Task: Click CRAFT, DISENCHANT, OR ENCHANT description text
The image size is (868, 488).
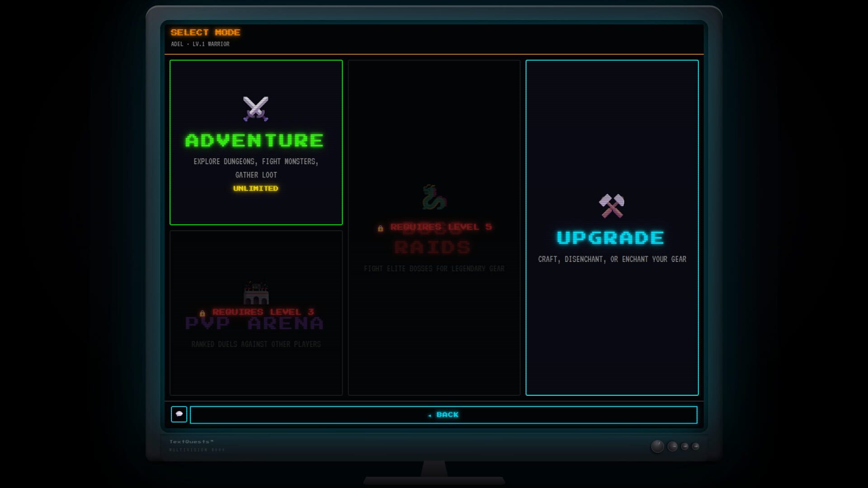Action: pyautogui.click(x=611, y=259)
